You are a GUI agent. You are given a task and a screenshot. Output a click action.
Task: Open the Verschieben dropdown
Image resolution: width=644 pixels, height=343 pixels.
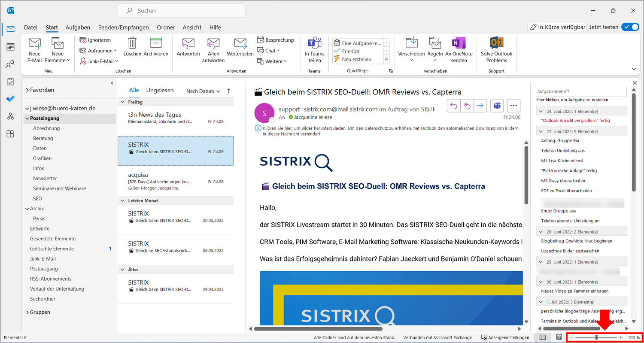tap(411, 50)
